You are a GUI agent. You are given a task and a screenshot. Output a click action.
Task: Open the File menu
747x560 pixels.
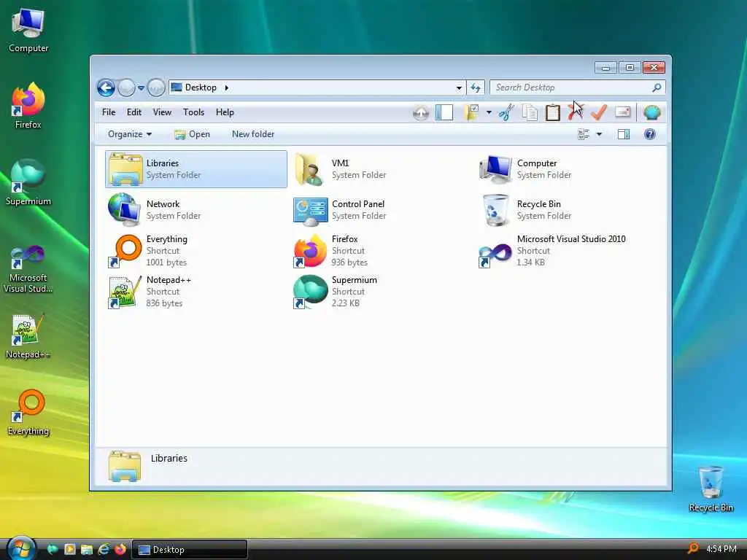pos(109,112)
